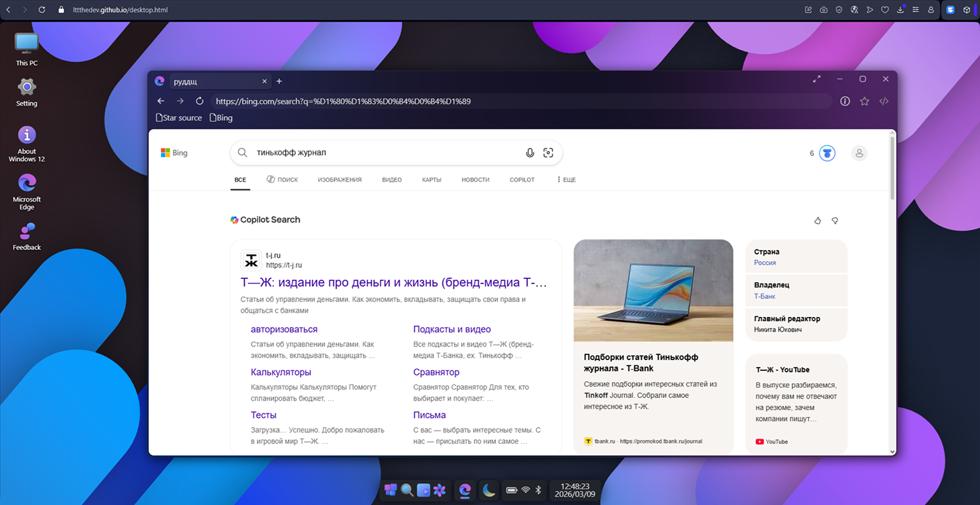Image resolution: width=980 pixels, height=505 pixels.
Task: Switch to the ИЗОБРАЖЕНИЯ tab
Action: [x=340, y=180]
